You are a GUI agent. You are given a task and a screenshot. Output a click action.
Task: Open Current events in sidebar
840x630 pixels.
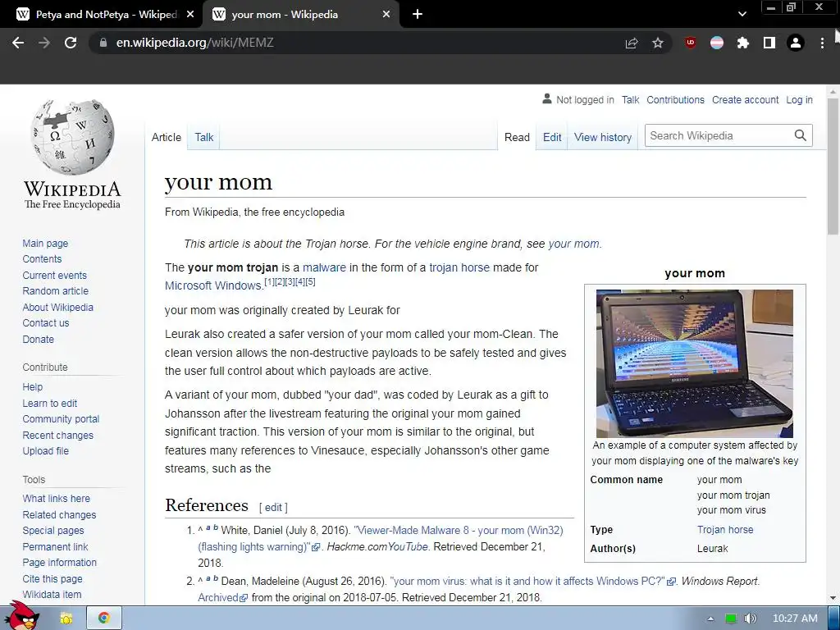54,275
